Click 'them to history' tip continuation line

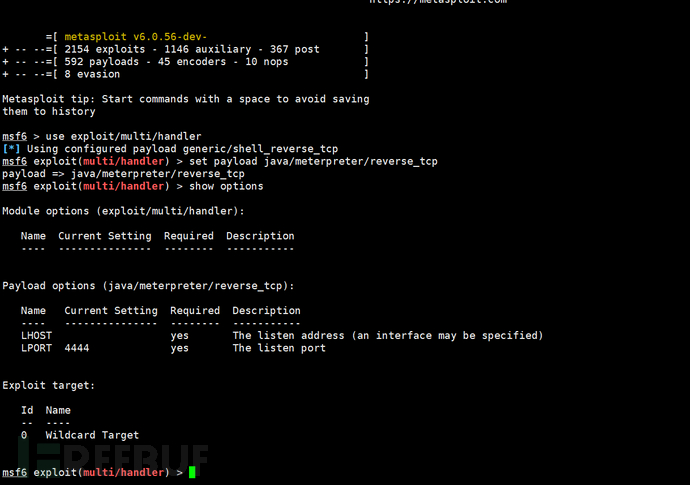(48, 111)
